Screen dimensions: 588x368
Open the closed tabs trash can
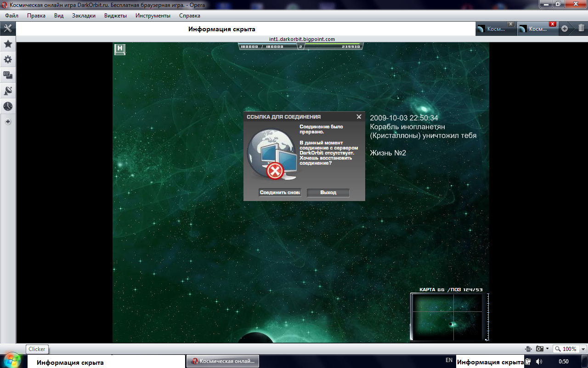(581, 29)
